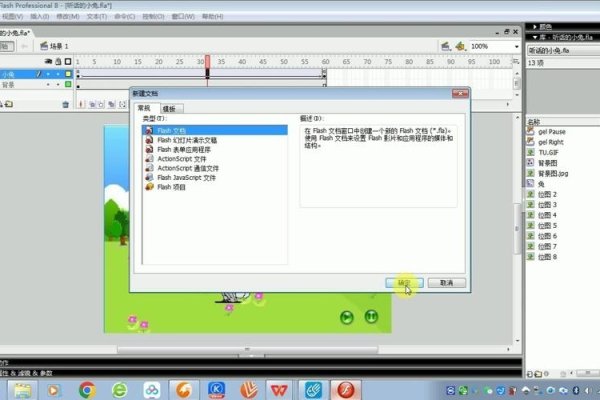Toggle lock all layers padlock icon

coord(58,62)
